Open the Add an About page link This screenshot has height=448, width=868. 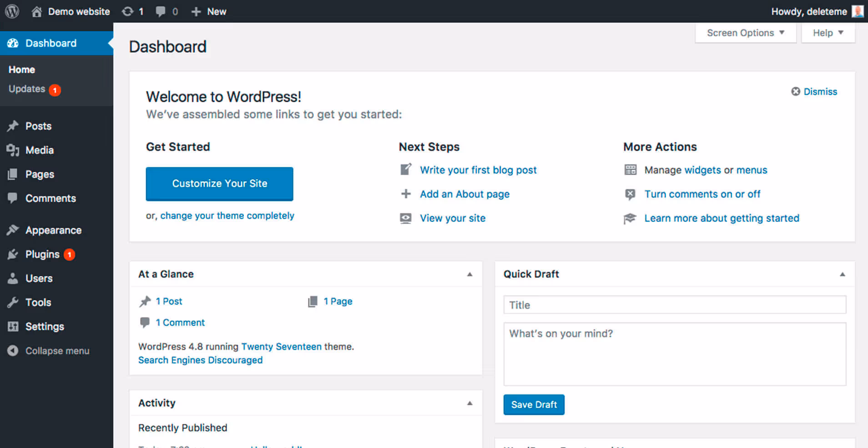[x=464, y=194]
